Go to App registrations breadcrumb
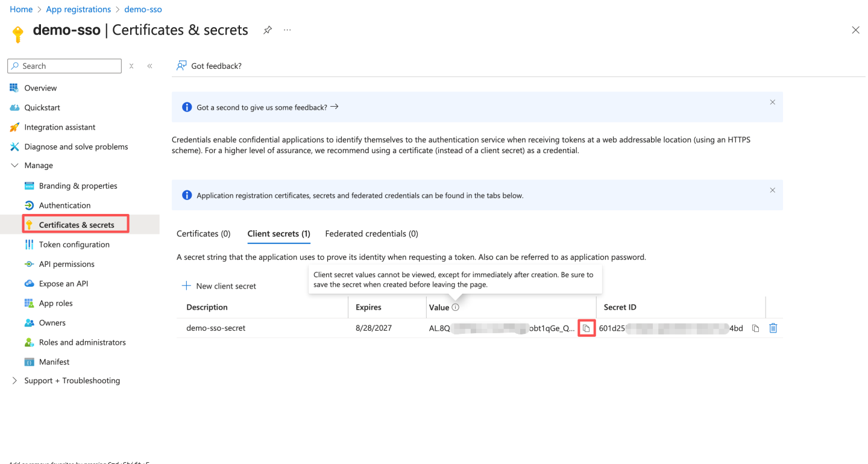Viewport: 868px width, 464px height. click(x=78, y=10)
